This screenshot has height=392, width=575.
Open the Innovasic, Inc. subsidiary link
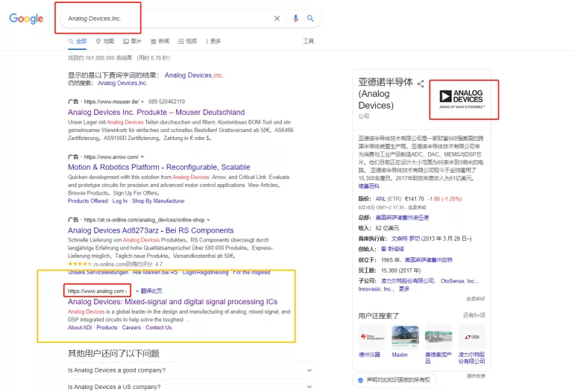coord(375,289)
